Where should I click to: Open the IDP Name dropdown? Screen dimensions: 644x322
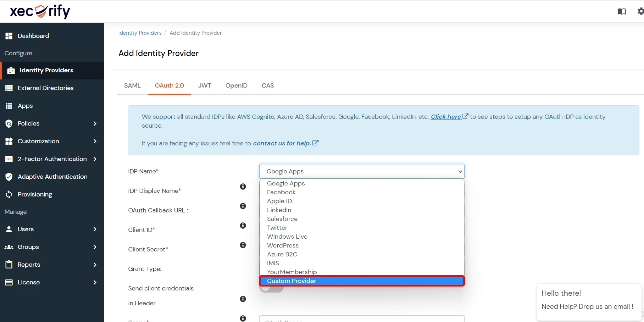362,171
